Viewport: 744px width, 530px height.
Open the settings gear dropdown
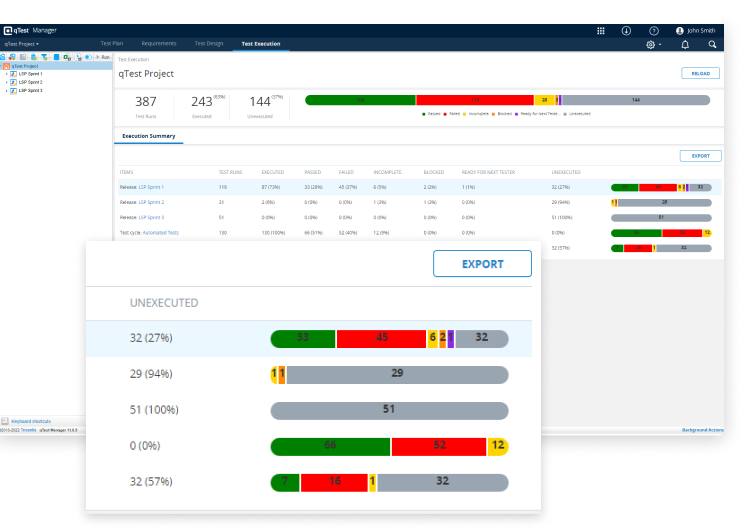pyautogui.click(x=652, y=45)
